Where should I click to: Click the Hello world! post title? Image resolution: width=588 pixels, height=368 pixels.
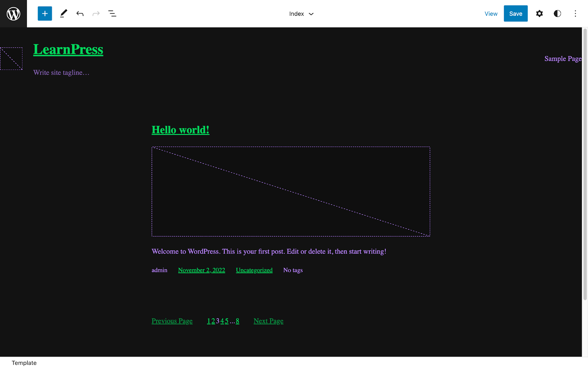pyautogui.click(x=180, y=130)
